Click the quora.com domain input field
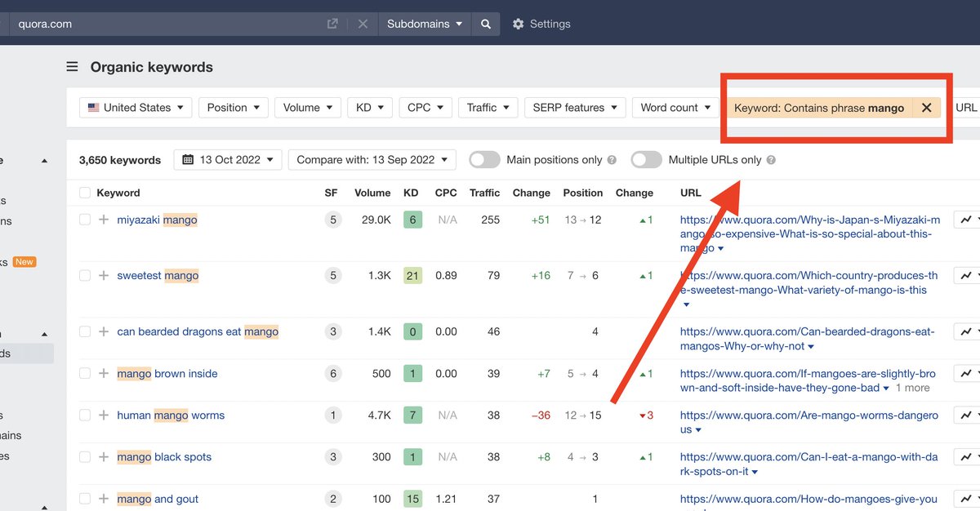Viewport: 980px width, 511px height. tap(167, 24)
